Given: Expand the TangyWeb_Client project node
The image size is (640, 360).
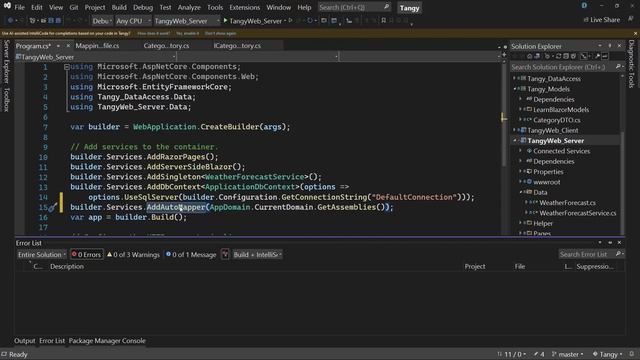Looking at the screenshot, I should (x=515, y=130).
